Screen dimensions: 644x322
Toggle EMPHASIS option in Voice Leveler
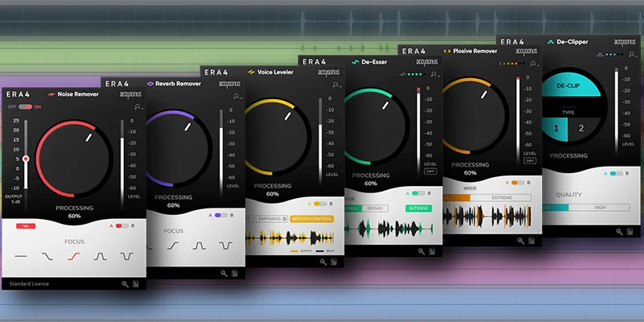(x=271, y=219)
